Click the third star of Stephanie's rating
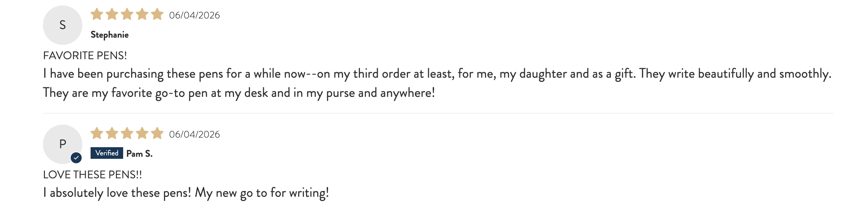Screen dimensions: 868x204 pyautogui.click(x=127, y=14)
